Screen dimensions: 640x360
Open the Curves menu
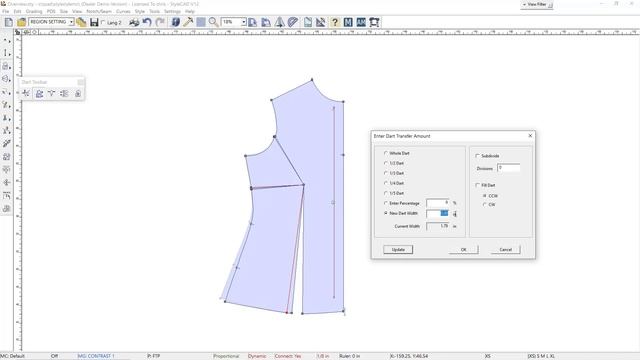click(123, 11)
